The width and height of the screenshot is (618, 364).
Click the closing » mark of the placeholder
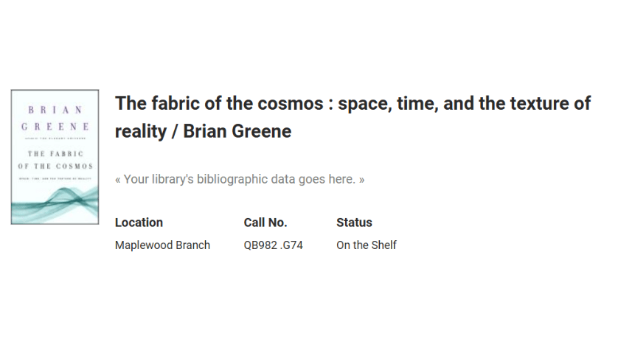coord(361,179)
